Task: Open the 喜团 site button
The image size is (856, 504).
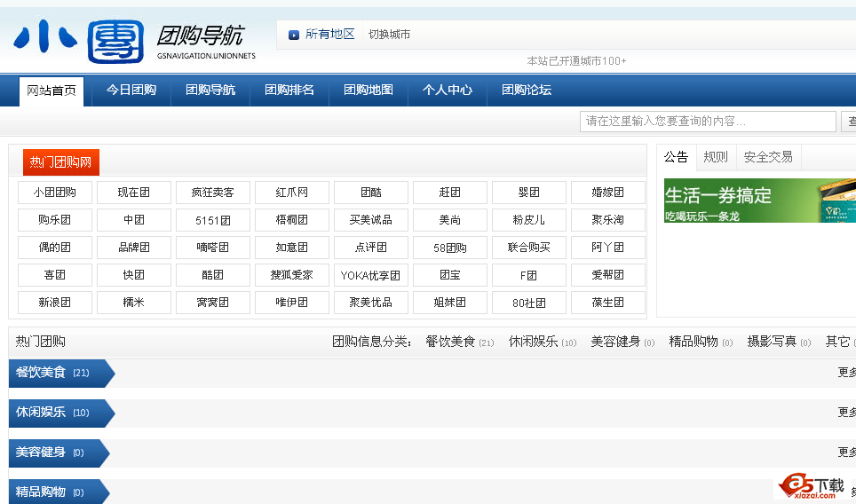Action: 54,275
